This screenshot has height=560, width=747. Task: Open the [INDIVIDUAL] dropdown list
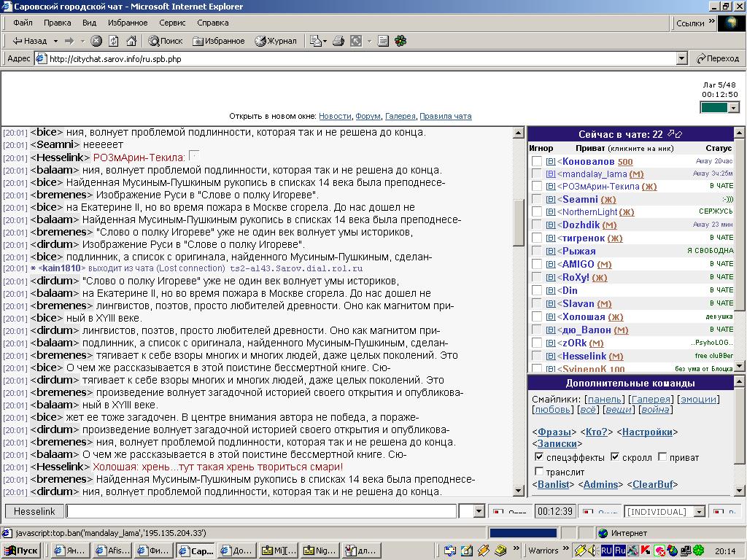699,512
